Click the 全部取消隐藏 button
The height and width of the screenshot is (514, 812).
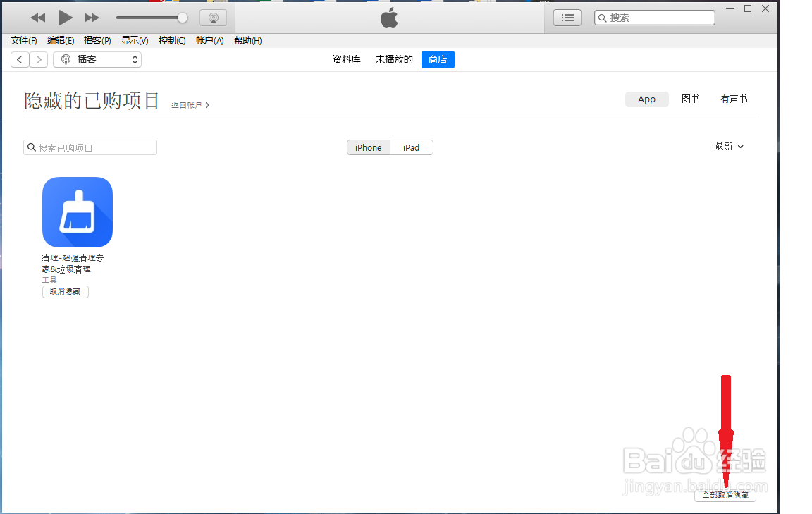[x=725, y=496]
